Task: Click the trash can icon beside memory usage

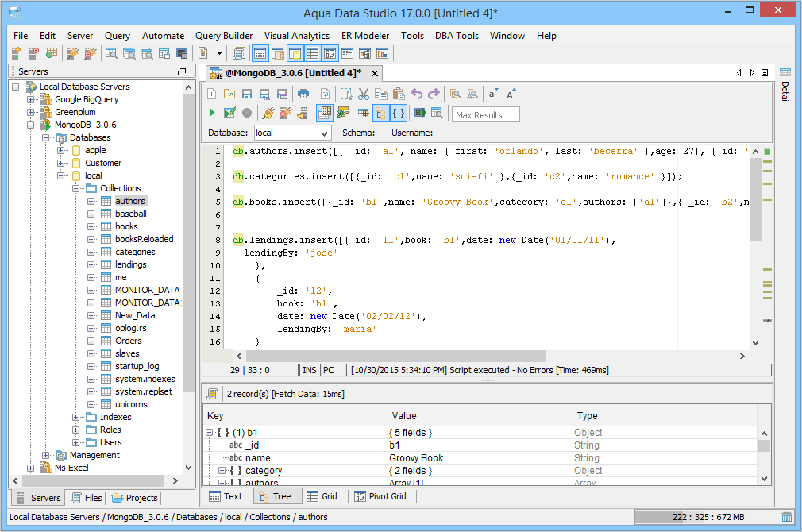Action: pos(787,517)
